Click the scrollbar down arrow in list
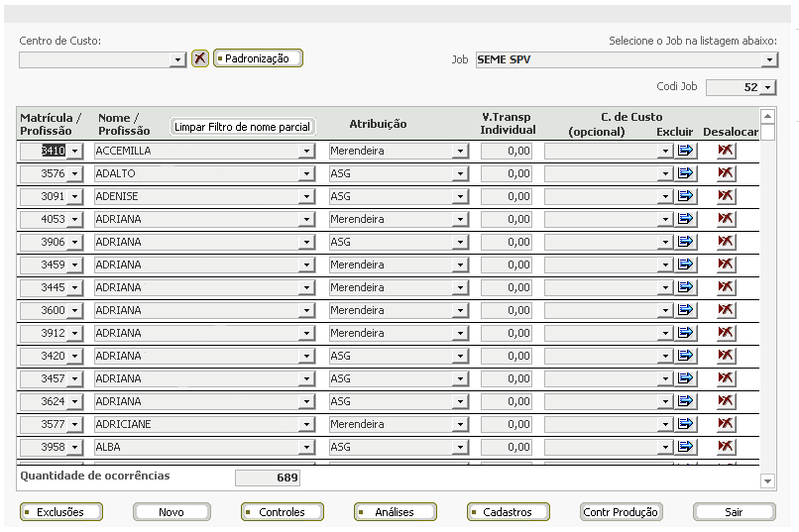The height and width of the screenshot is (532, 799). [767, 480]
